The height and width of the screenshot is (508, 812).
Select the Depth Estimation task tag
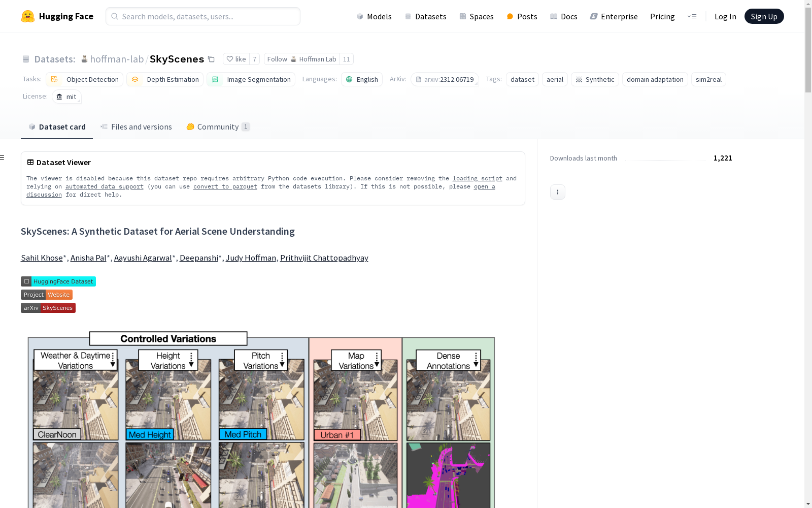click(165, 79)
